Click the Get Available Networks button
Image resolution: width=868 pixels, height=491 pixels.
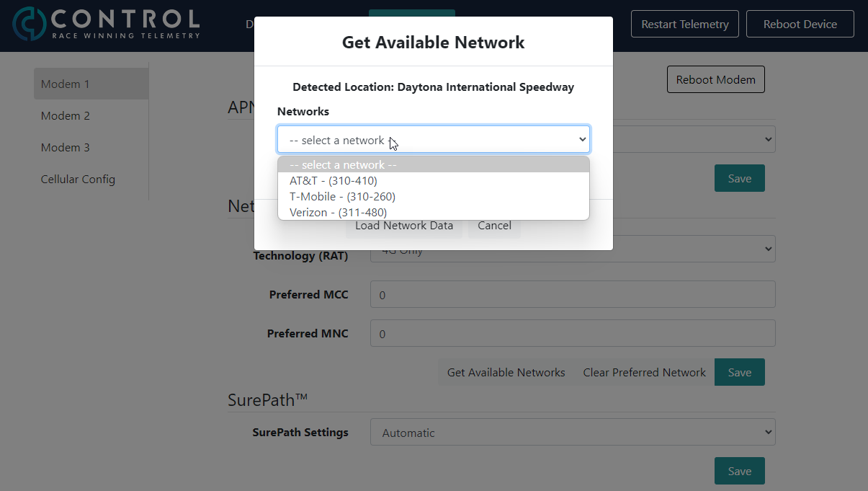pos(506,372)
